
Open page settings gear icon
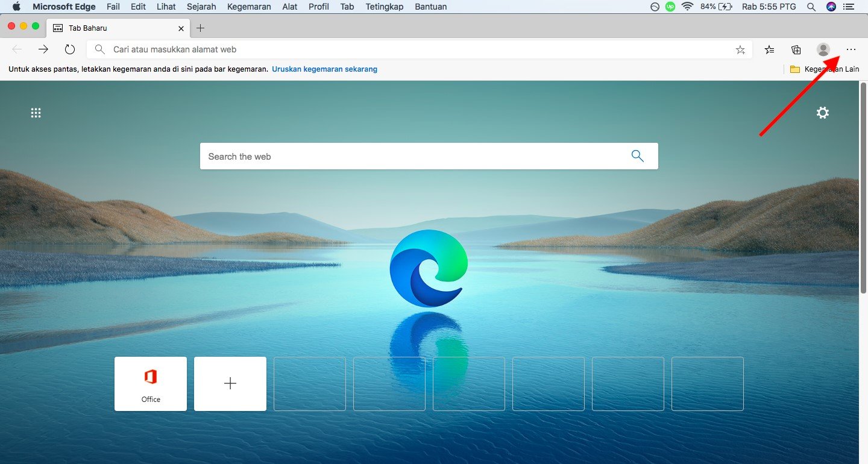click(822, 113)
